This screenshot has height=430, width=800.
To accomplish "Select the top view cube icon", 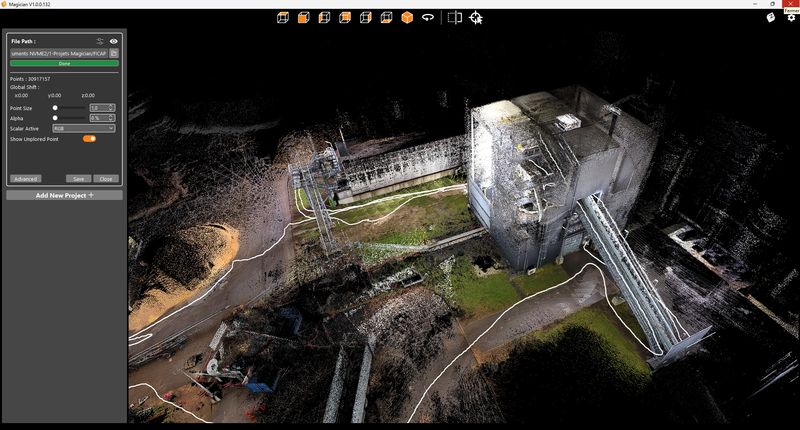I will [x=283, y=18].
